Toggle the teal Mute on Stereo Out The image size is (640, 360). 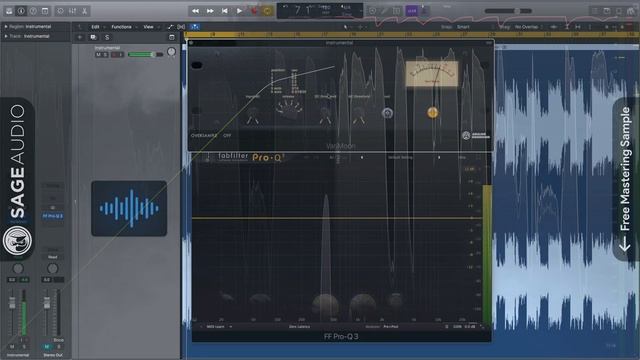point(47,347)
